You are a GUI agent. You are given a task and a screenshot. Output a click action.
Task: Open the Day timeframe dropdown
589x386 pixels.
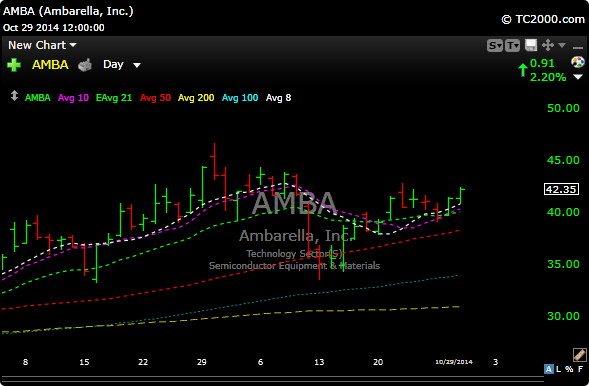pos(122,65)
